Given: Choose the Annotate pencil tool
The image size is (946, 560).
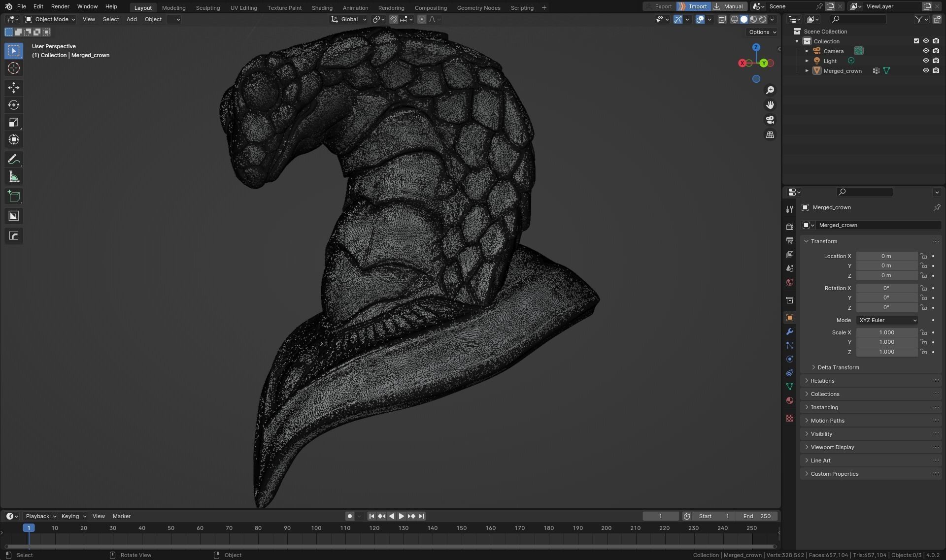Looking at the screenshot, I should tap(14, 160).
